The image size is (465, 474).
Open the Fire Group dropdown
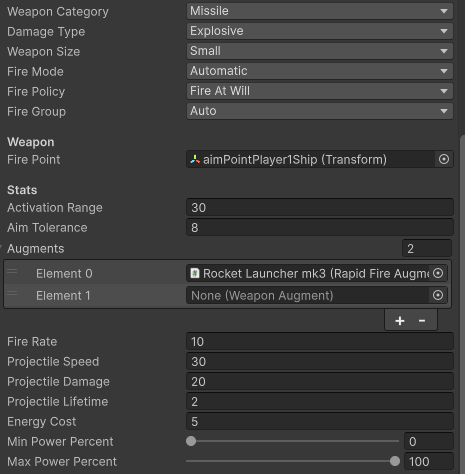tap(319, 111)
